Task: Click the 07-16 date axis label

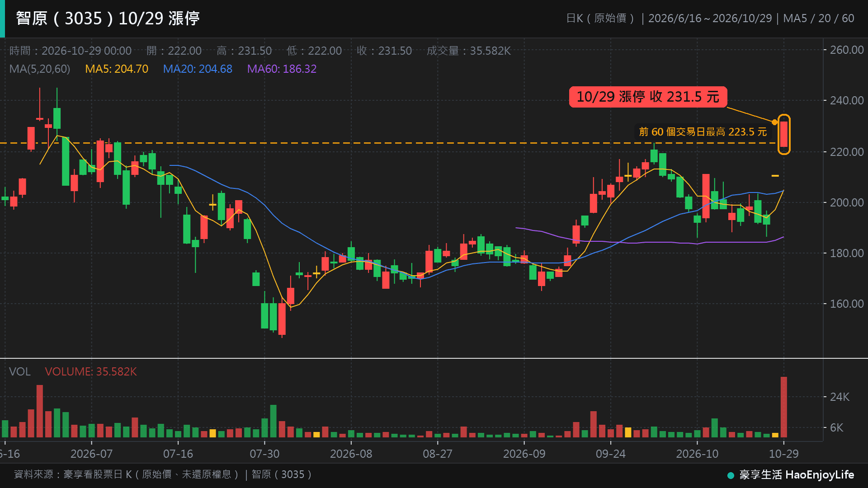Action: 178,454
